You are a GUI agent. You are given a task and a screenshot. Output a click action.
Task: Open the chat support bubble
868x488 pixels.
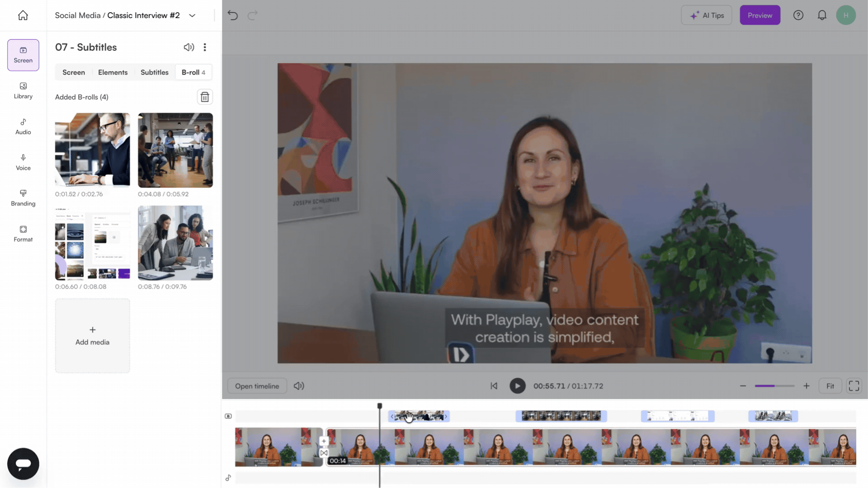[23, 464]
